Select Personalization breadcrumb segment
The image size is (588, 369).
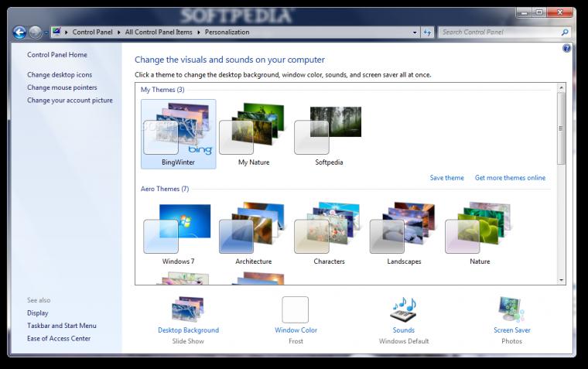(x=227, y=32)
